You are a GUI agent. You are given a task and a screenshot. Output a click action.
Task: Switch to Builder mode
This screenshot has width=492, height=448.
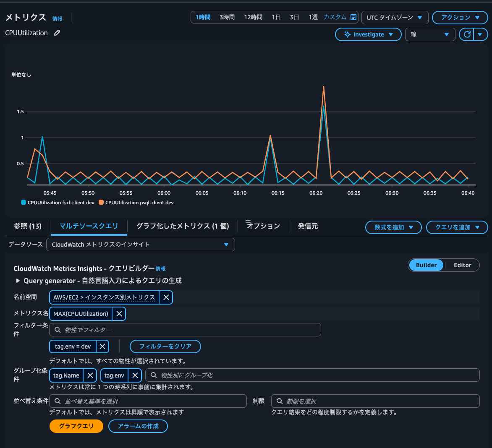[426, 265]
